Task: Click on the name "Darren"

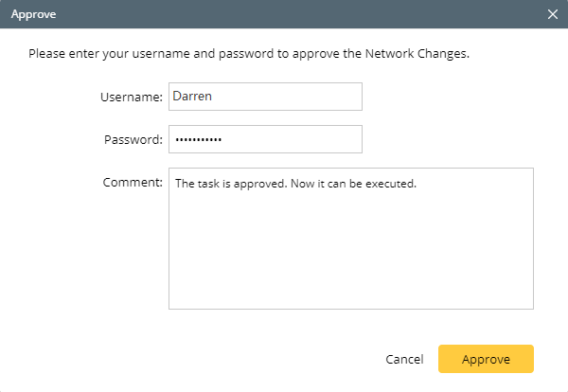Action: click(x=192, y=97)
